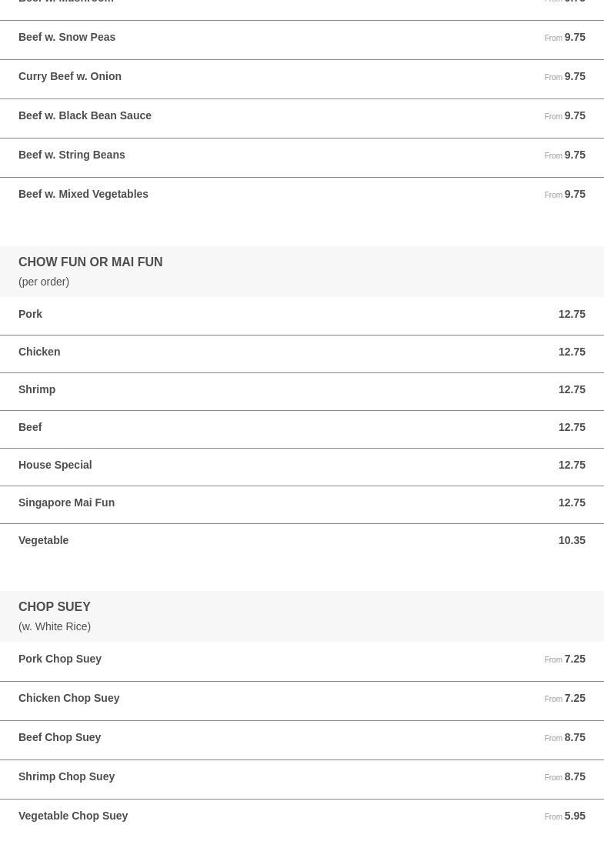Choose Vegetable chow fun priced 10.35

tap(43, 540)
